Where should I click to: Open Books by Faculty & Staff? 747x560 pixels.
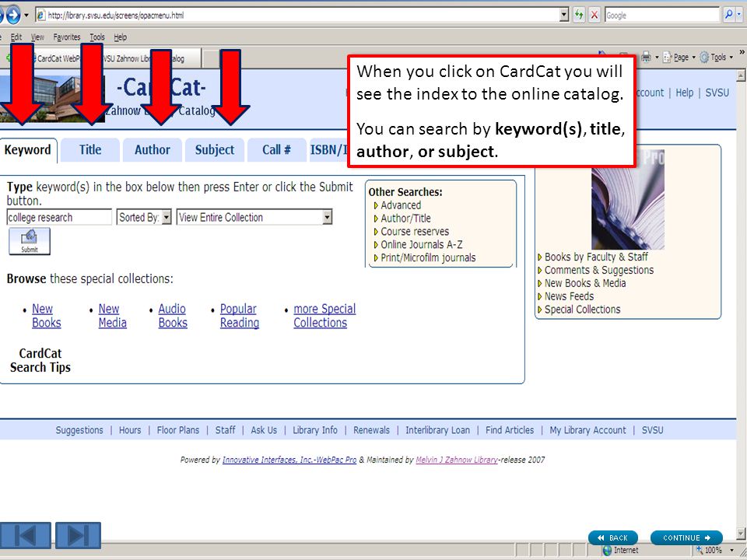click(x=596, y=257)
